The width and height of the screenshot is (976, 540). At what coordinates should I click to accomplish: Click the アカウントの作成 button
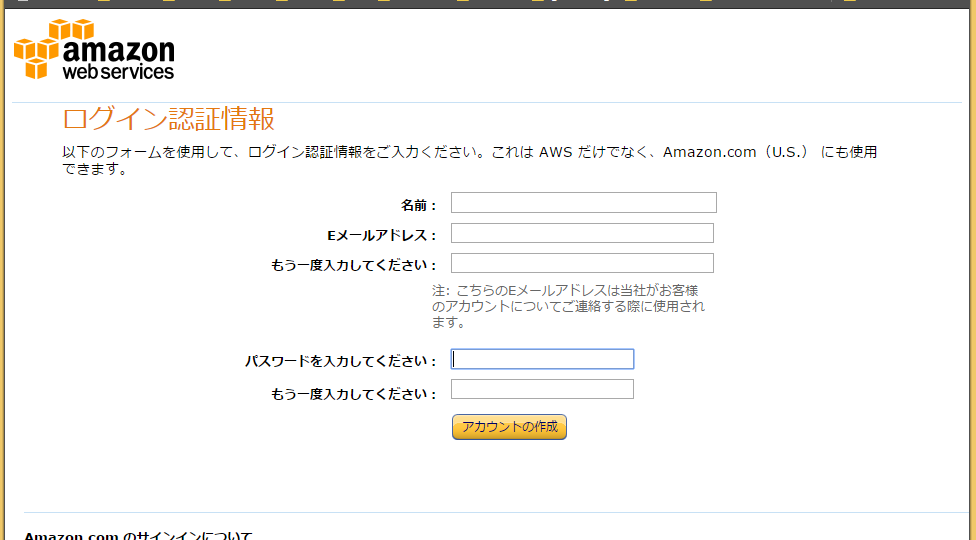point(509,427)
